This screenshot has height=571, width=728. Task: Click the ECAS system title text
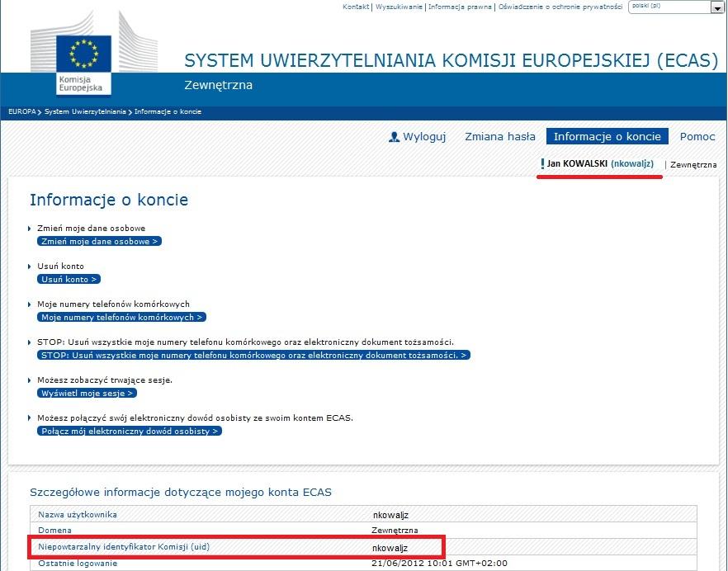coord(451,60)
